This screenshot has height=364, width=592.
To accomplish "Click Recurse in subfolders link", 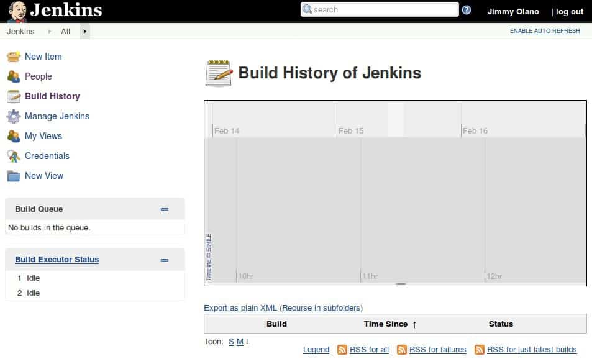I will click(321, 308).
